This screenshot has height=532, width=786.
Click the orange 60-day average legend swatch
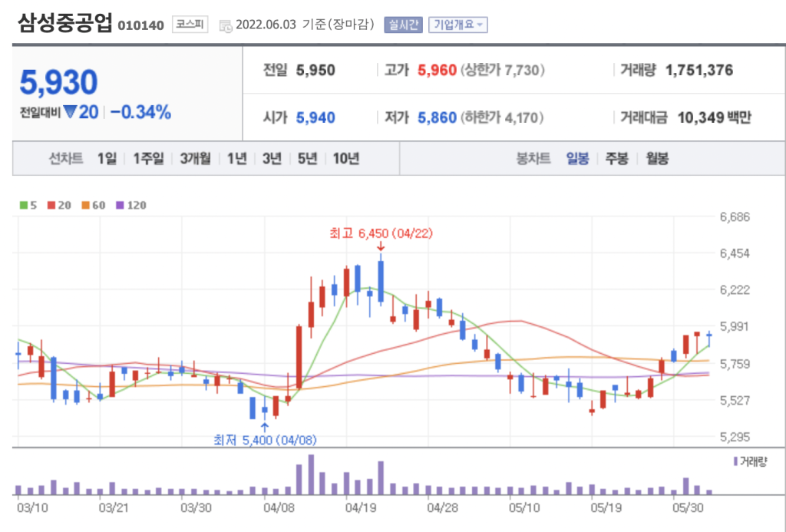pos(86,206)
